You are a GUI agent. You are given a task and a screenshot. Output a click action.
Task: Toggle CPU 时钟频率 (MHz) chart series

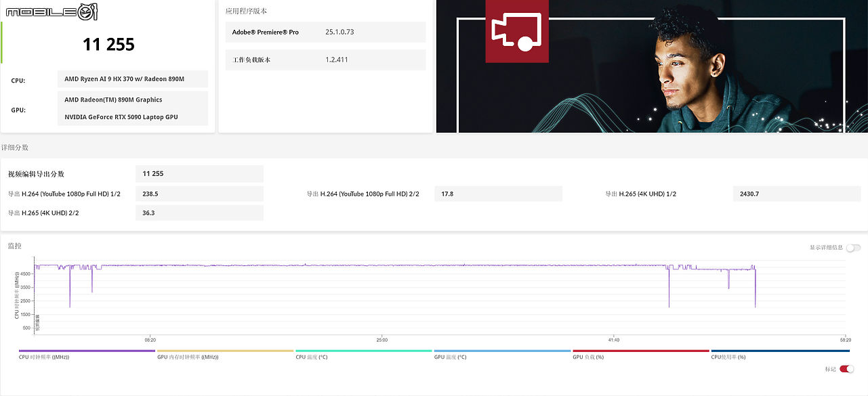87,354
